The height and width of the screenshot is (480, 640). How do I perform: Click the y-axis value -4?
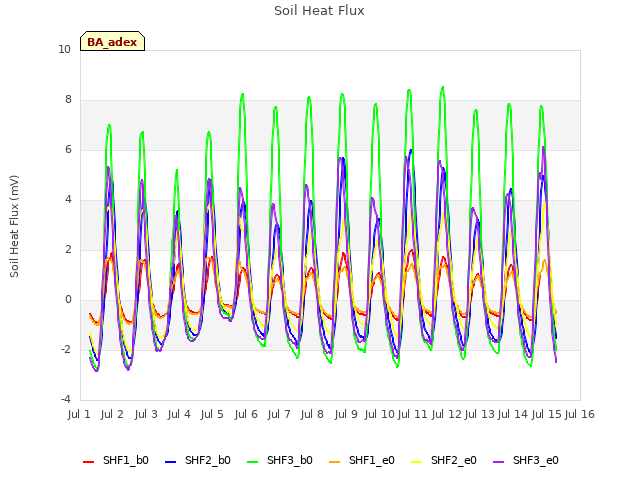(66, 399)
